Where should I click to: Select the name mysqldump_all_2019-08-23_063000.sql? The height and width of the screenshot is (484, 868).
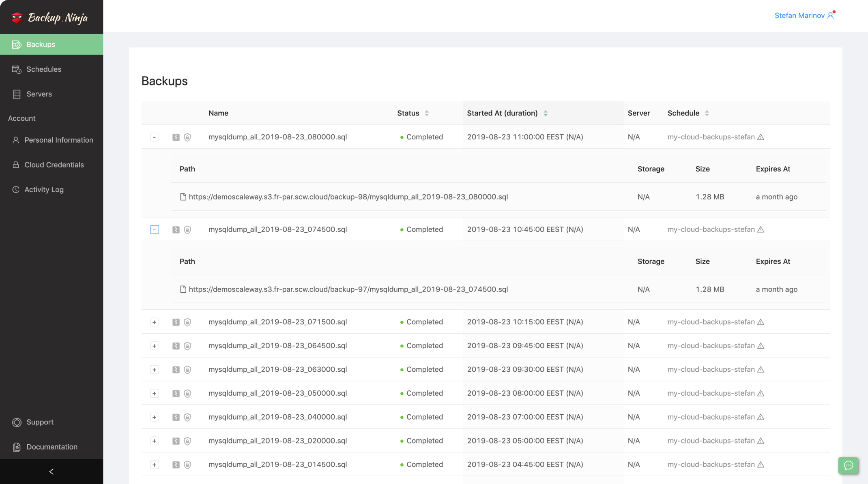point(278,369)
